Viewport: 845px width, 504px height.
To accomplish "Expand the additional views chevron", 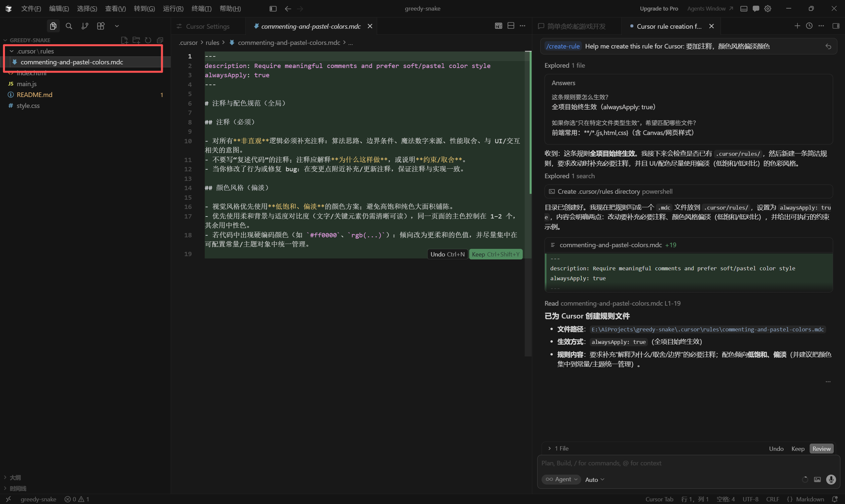I will click(117, 26).
